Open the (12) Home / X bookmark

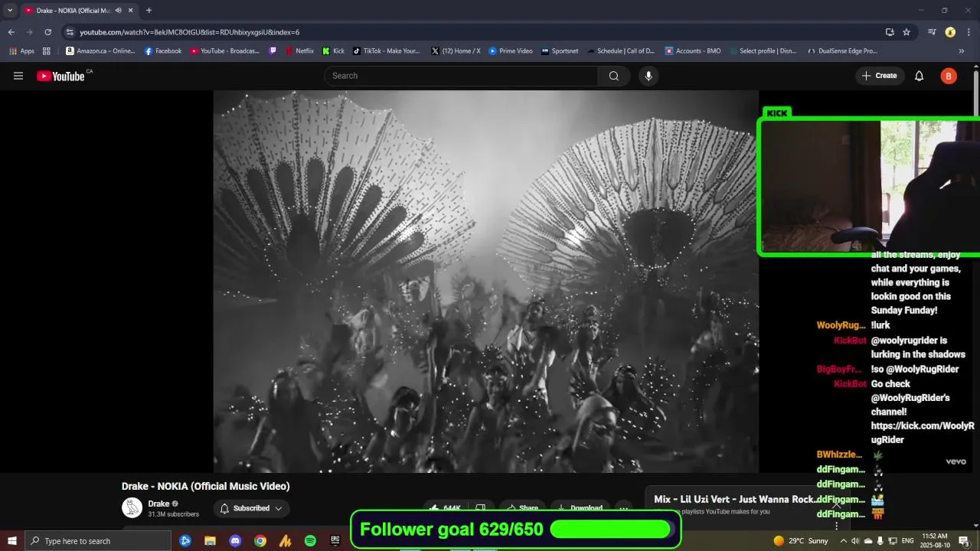(456, 51)
